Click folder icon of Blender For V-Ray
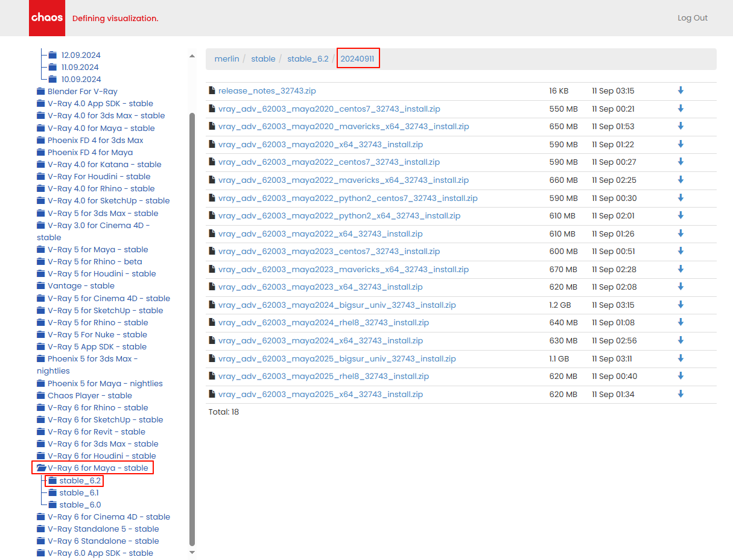 click(x=41, y=92)
